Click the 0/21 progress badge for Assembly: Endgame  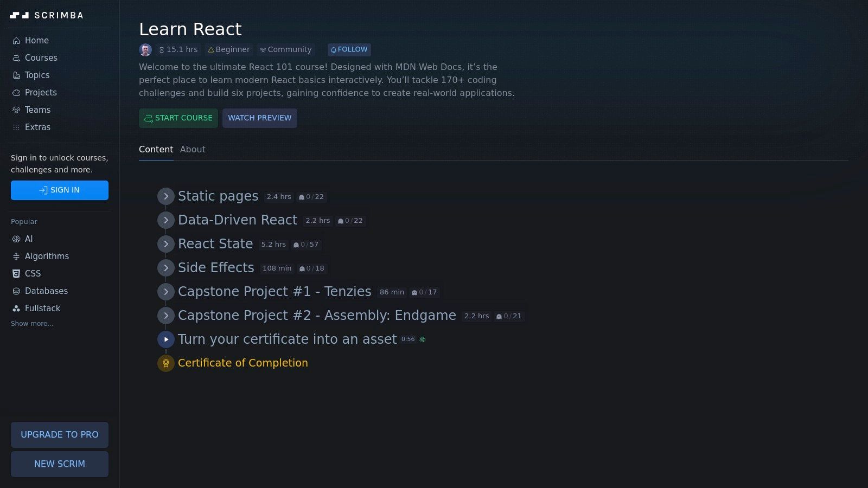coord(509,316)
